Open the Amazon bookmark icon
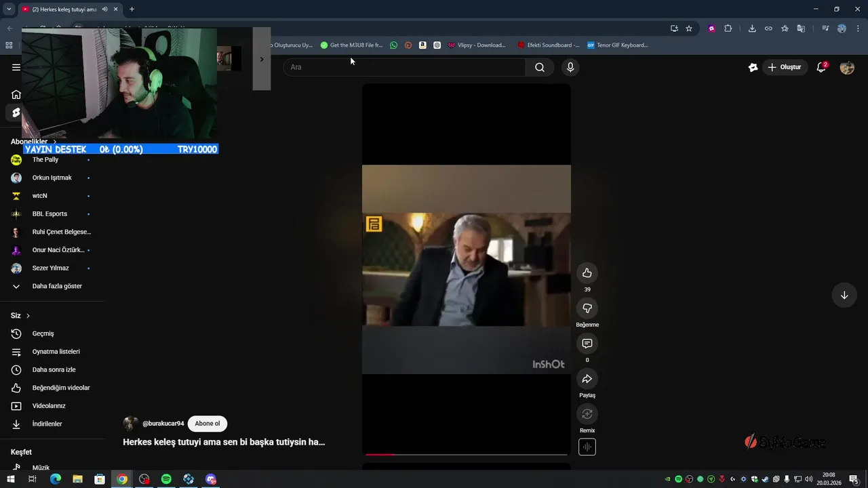Screen dimensions: 868x488 coord(422,45)
